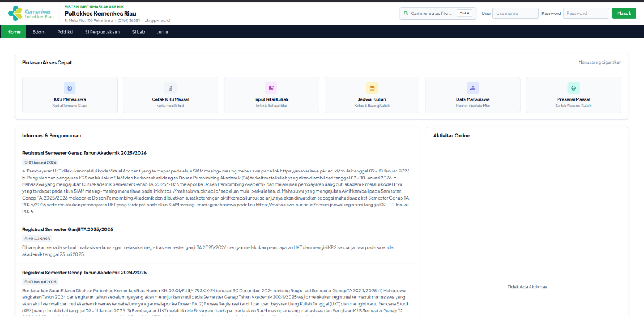Open Data Mahasiswa people icon
644x316 pixels.
[473, 88]
